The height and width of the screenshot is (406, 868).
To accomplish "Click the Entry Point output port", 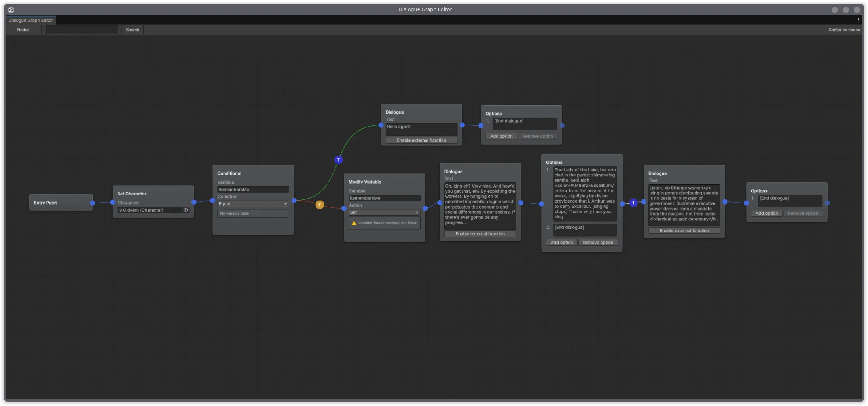I will point(92,203).
